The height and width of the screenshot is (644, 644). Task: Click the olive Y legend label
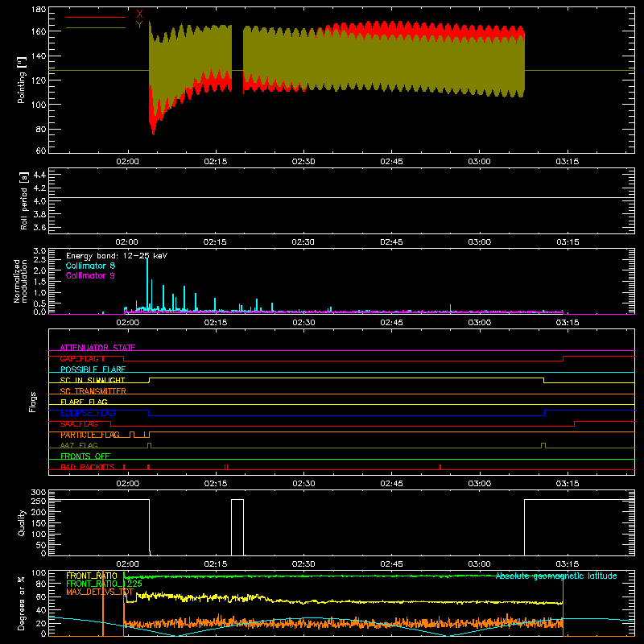139,25
